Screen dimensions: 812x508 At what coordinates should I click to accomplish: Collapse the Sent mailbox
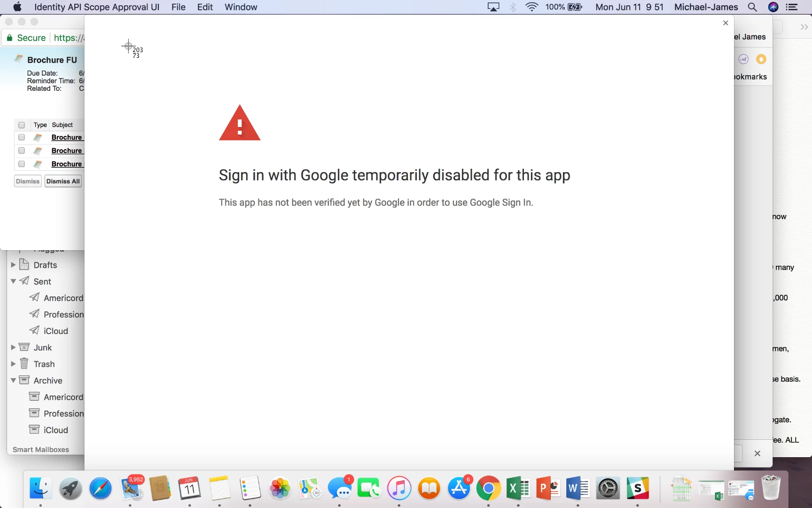click(x=13, y=281)
